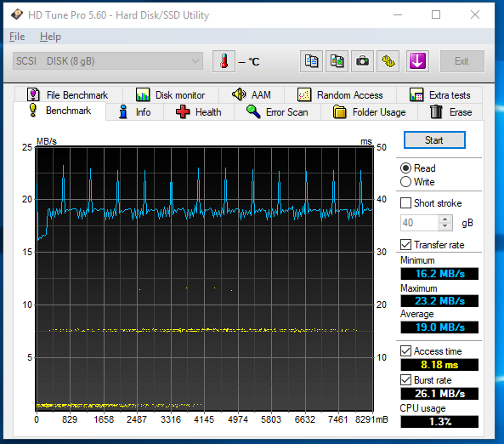Screen dimensions: 504x444
Task: Click the Start benchmark button
Action: [434, 140]
